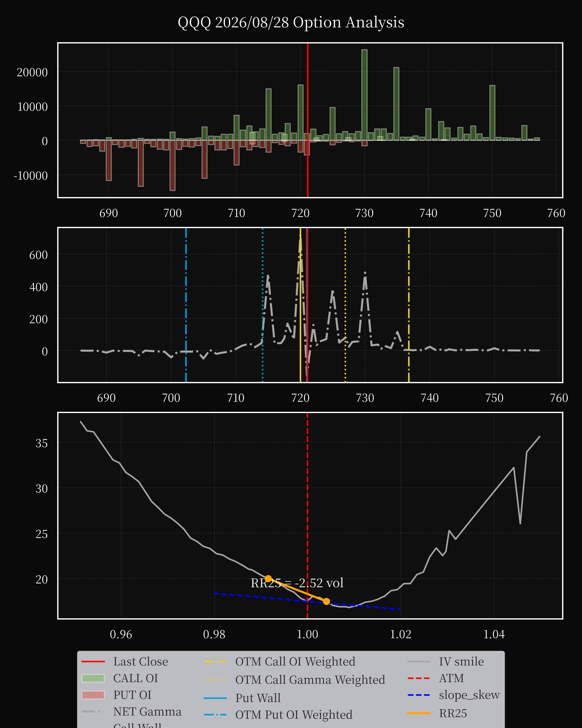The width and height of the screenshot is (582, 728).
Task: Click the yellow dotted vertical line in gamma chart
Action: [345, 305]
